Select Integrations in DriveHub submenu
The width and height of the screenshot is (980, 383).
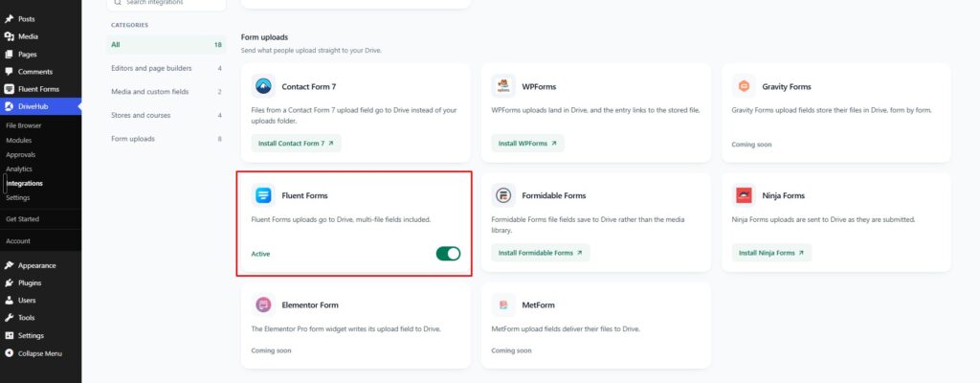click(24, 184)
